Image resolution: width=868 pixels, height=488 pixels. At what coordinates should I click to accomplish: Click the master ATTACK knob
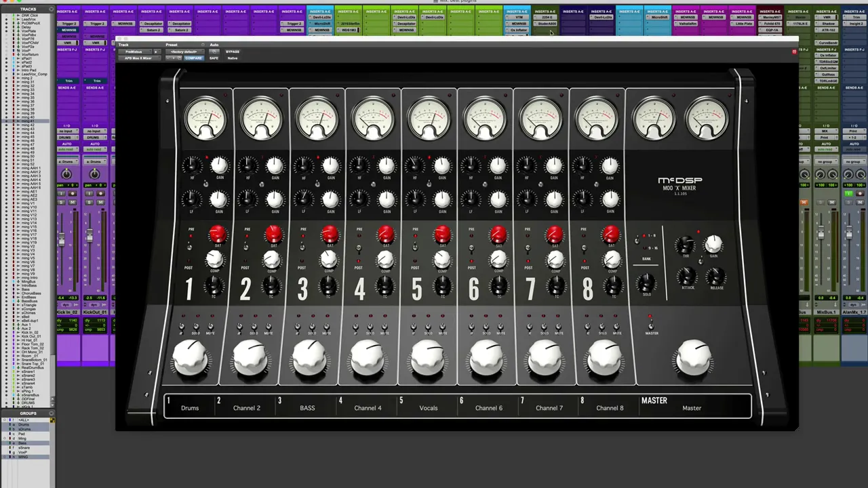coord(687,276)
